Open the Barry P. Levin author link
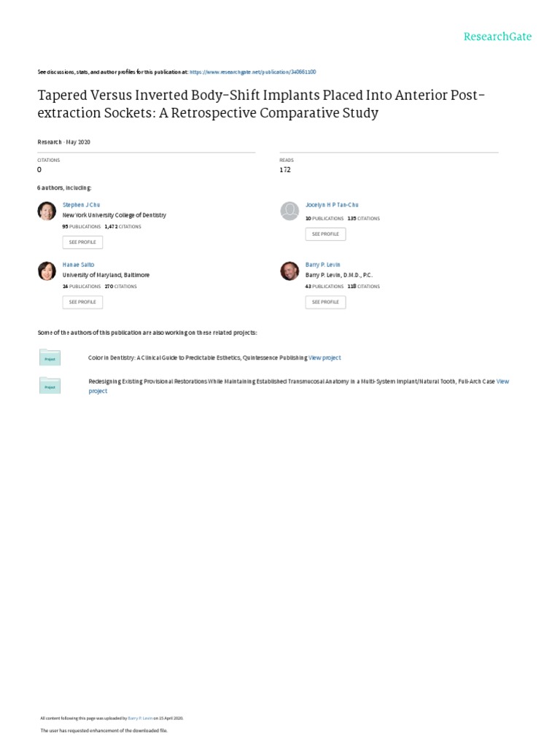 [x=322, y=265]
